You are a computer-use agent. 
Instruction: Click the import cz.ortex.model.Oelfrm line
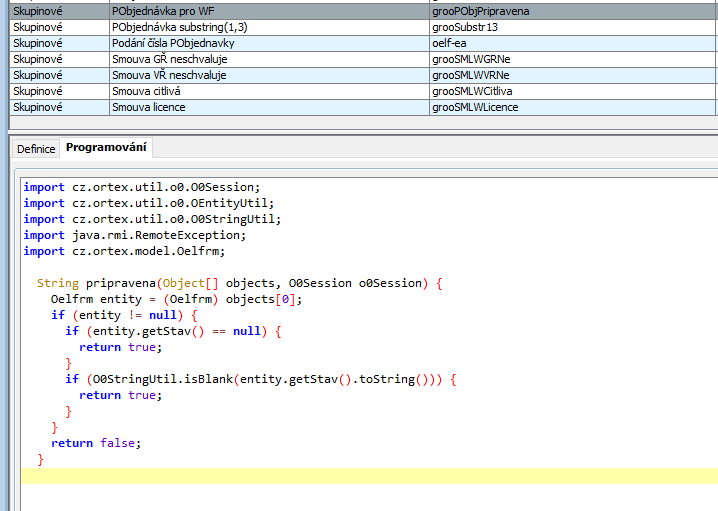pyautogui.click(x=124, y=251)
